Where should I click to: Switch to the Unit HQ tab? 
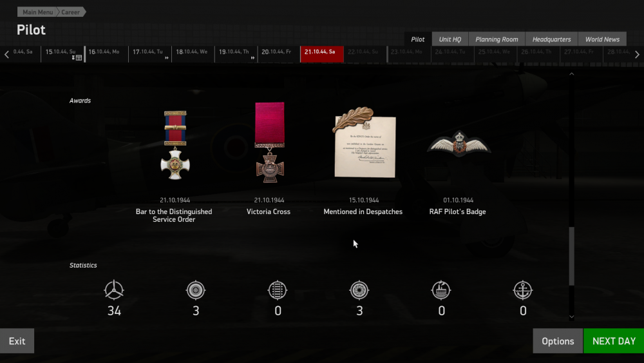point(450,39)
